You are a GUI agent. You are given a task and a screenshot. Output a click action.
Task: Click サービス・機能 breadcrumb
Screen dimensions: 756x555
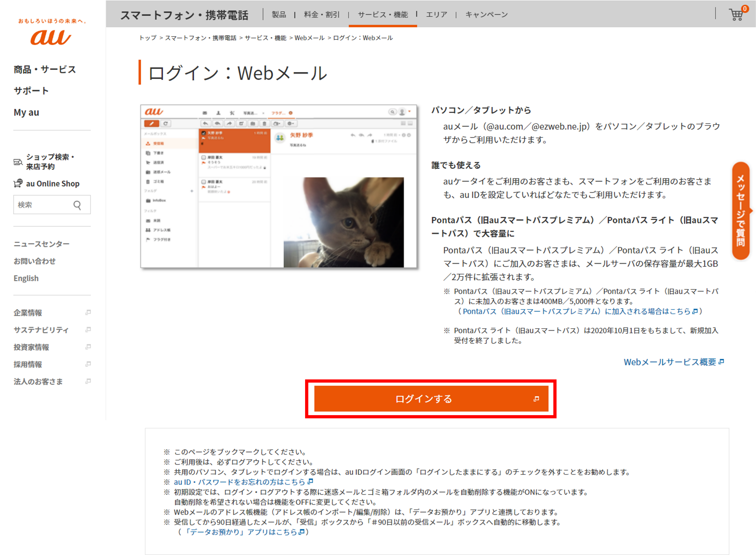tap(265, 38)
